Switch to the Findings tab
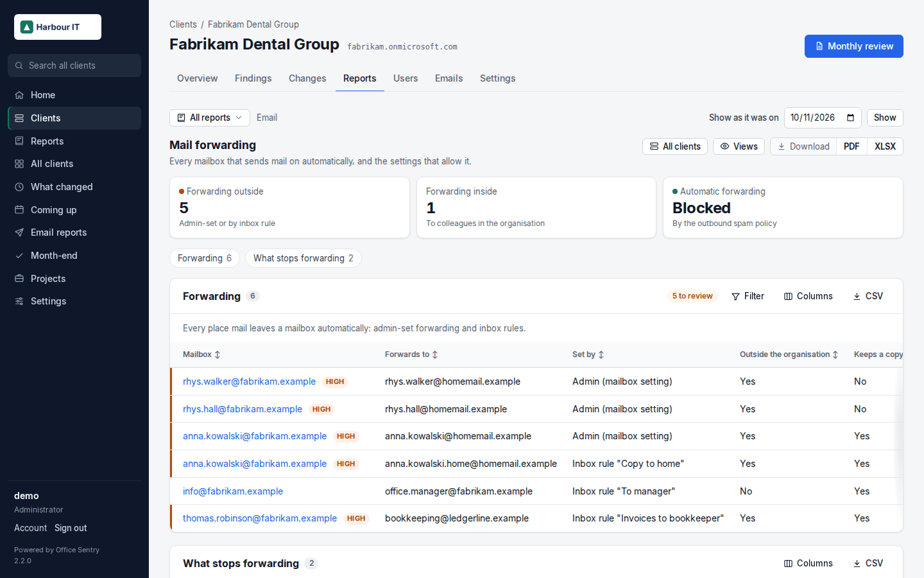 pos(253,78)
